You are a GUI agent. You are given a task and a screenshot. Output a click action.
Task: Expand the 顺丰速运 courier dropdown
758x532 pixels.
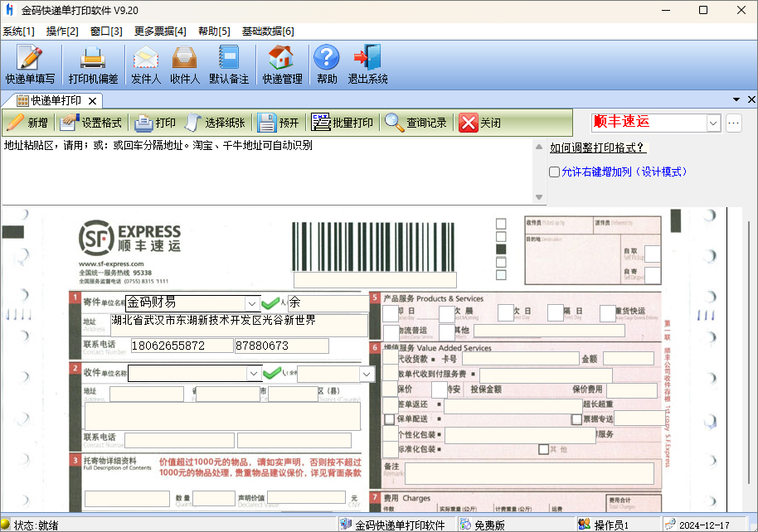(713, 123)
